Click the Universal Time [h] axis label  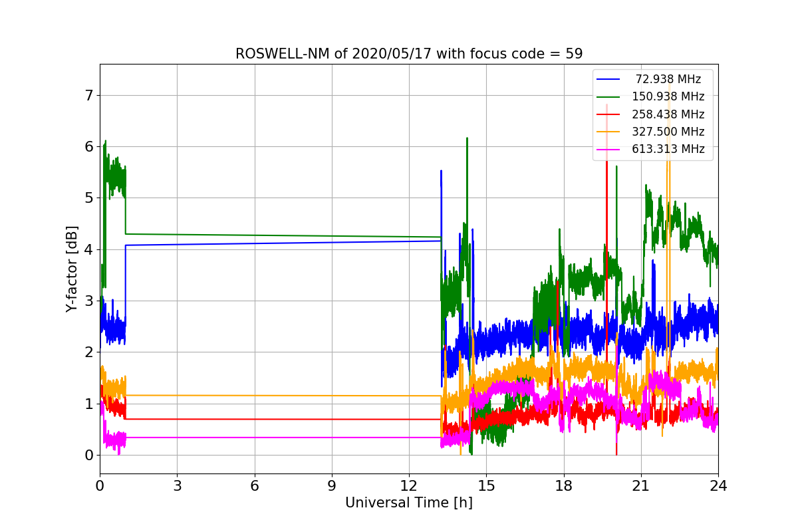coord(409,503)
